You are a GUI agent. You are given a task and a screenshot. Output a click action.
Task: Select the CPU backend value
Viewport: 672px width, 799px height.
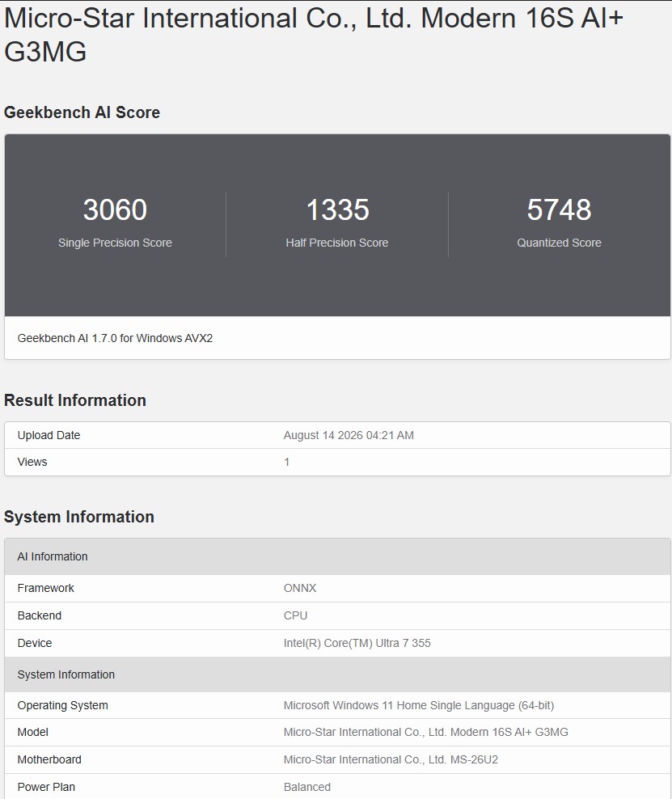295,615
